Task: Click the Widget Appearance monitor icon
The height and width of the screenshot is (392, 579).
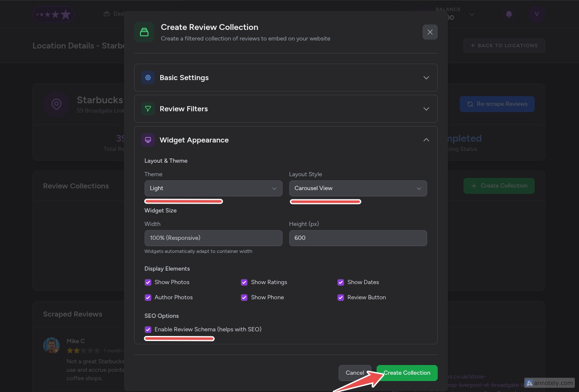Action: 148,140
